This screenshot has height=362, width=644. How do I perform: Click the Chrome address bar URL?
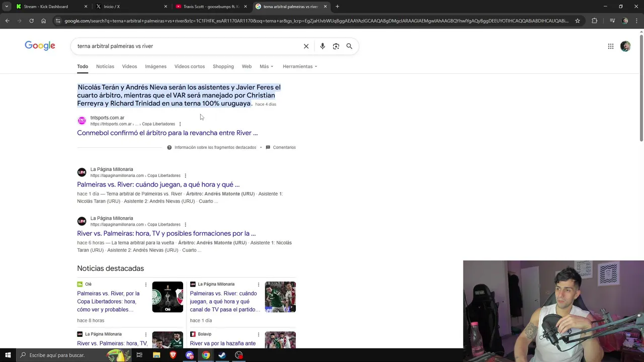(316, 21)
